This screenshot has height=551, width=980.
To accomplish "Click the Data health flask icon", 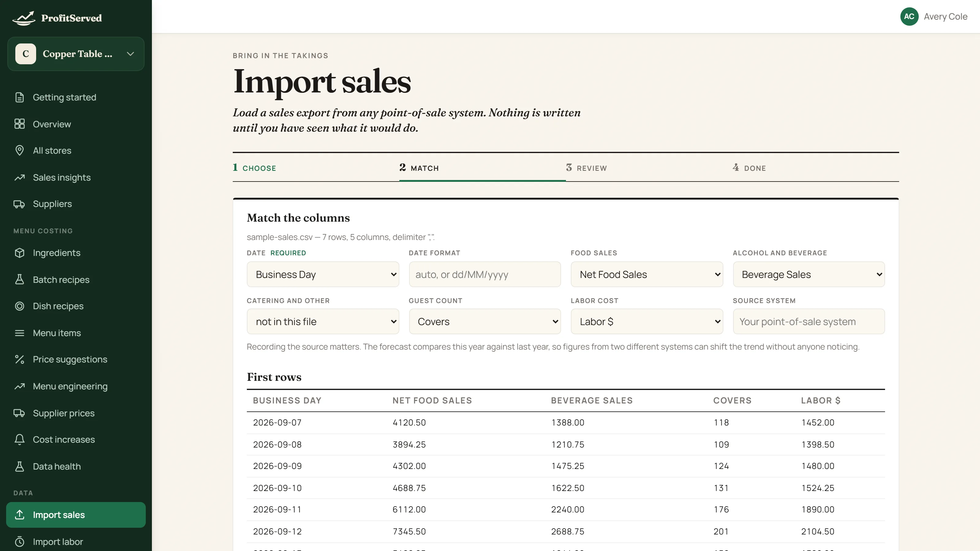I will [x=19, y=467].
